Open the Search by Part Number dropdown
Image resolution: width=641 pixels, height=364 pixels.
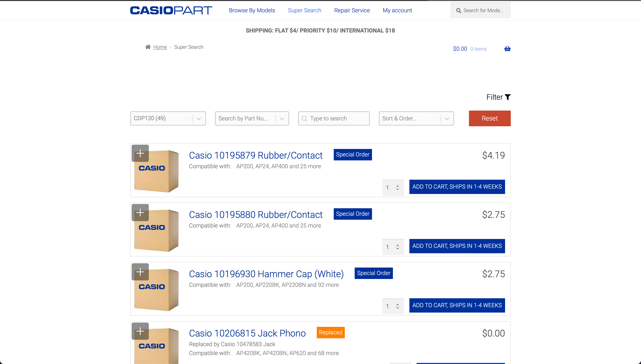pyautogui.click(x=252, y=118)
